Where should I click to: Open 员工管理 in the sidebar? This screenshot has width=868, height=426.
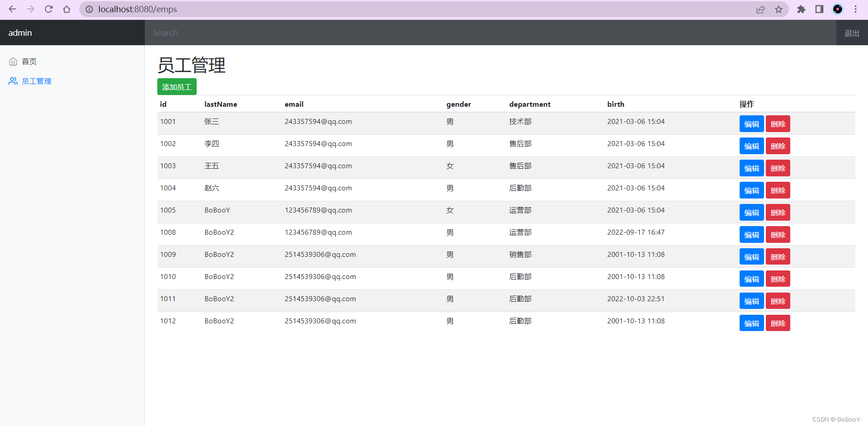37,81
